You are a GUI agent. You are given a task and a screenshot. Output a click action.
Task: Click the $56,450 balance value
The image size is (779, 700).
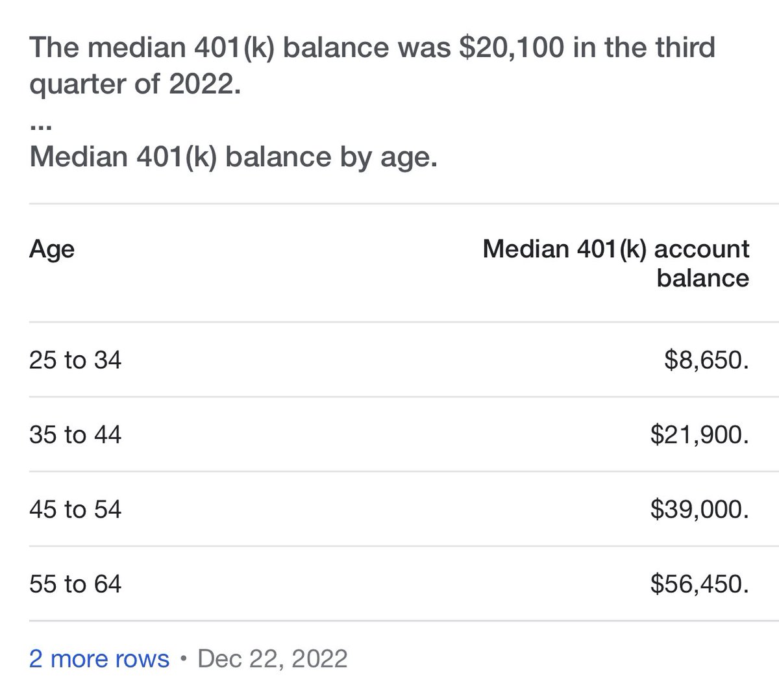[699, 584]
